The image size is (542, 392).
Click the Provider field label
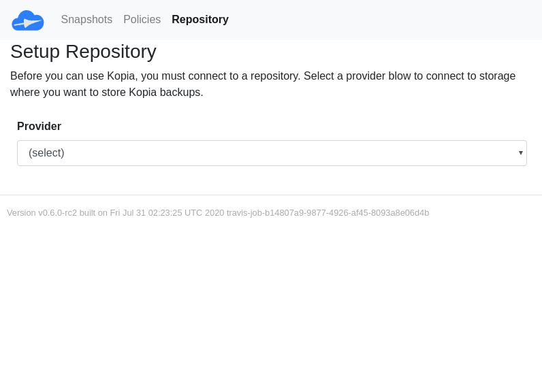(x=39, y=126)
